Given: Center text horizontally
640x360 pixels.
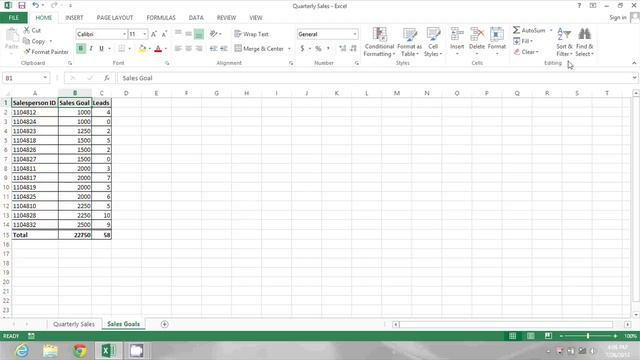Looking at the screenshot, I should (x=189, y=49).
